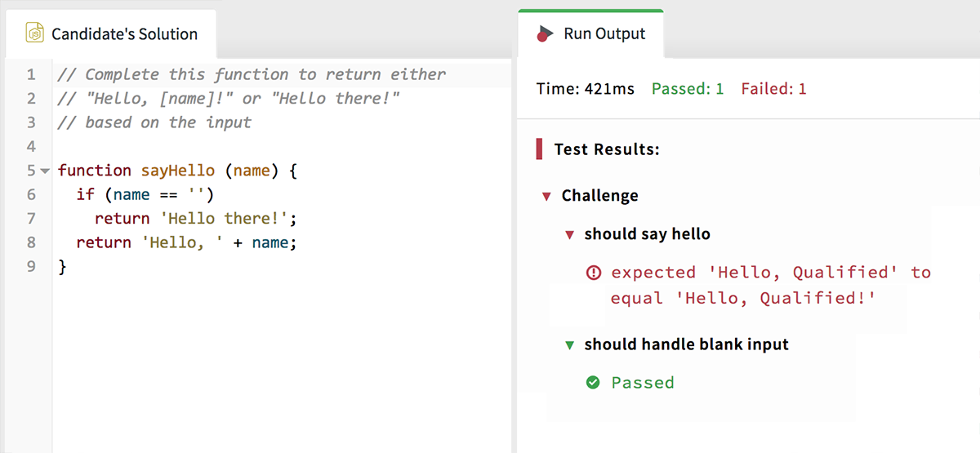Click the Passed result text
980x453 pixels.
(x=643, y=382)
